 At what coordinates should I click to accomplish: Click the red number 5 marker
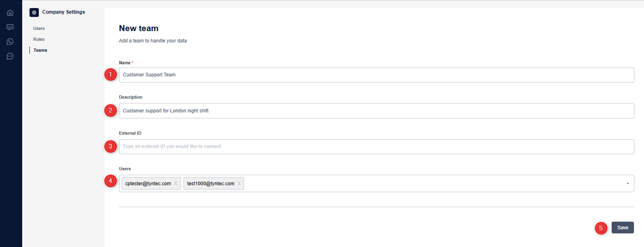(601, 228)
